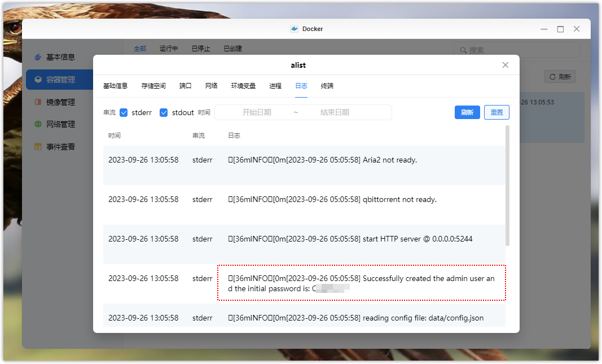Click the 刷新 button in Docker container list
The height and width of the screenshot is (364, 602).
560,77
